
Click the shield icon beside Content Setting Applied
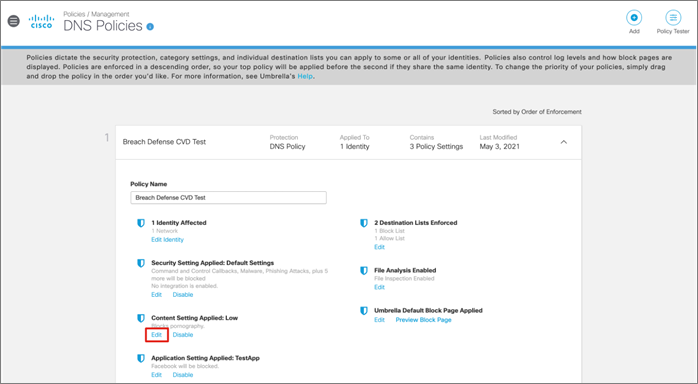(141, 318)
